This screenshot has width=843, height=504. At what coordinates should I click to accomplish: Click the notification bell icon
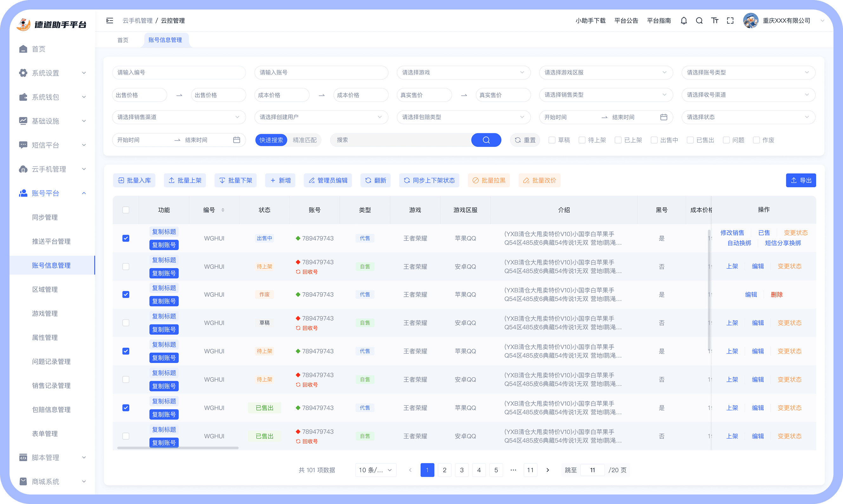pos(684,21)
